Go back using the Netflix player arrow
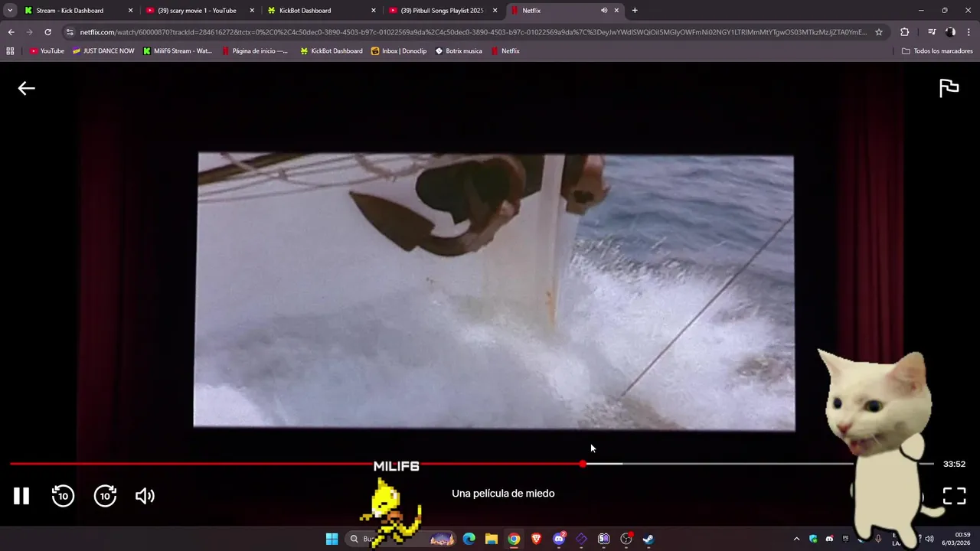980x551 pixels. (27, 88)
